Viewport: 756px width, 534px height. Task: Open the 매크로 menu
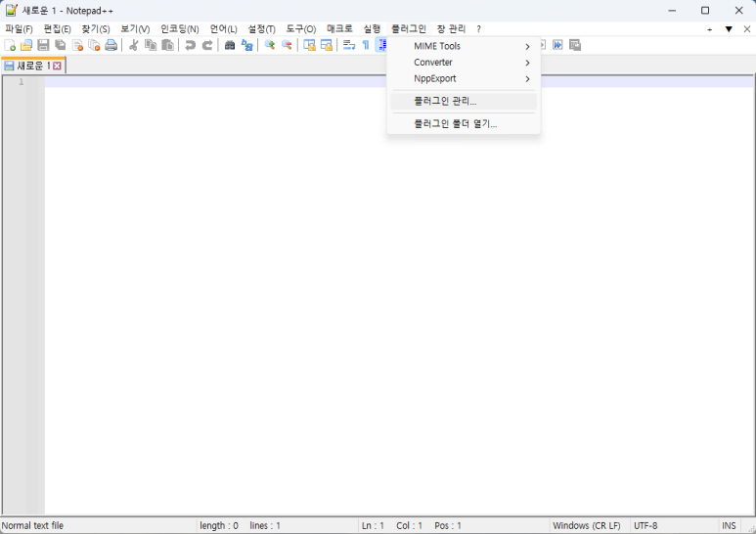[x=339, y=29]
